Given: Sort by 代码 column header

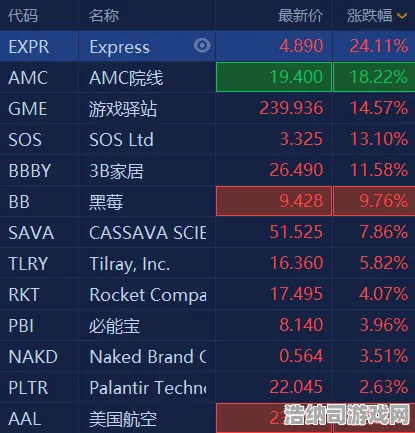Looking at the screenshot, I should click(23, 16).
